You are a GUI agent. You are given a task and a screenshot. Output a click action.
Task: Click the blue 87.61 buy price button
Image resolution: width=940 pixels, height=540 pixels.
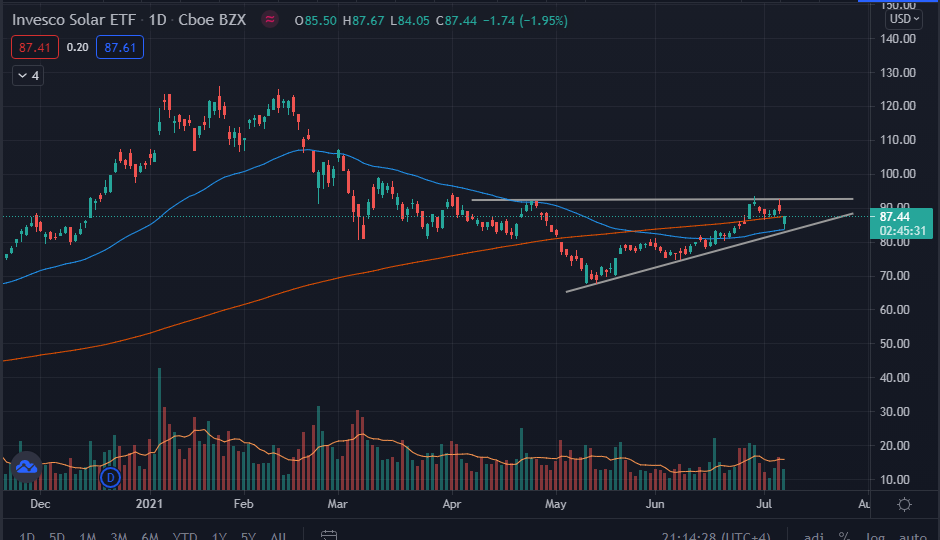point(120,47)
